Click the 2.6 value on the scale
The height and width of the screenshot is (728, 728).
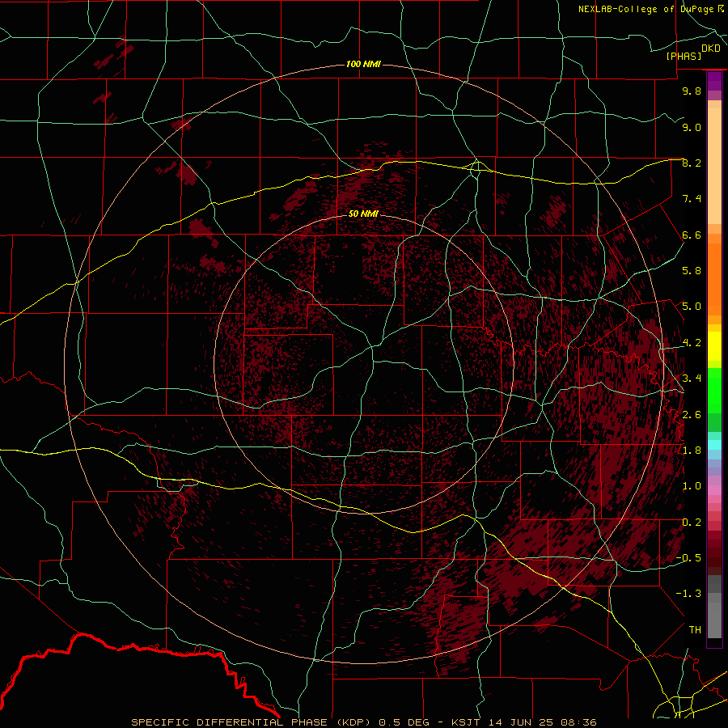click(692, 414)
